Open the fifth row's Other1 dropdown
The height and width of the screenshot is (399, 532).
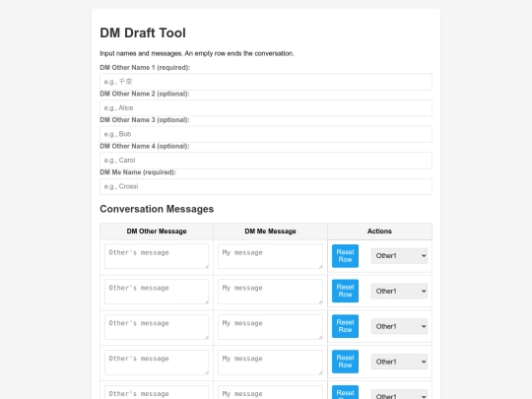399,395
